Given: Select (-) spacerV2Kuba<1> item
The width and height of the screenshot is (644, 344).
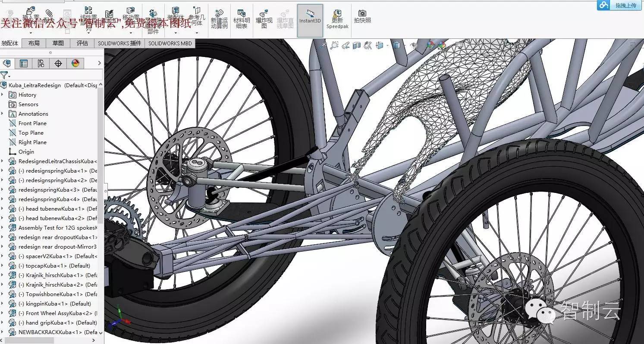Looking at the screenshot, I should click(58, 256).
